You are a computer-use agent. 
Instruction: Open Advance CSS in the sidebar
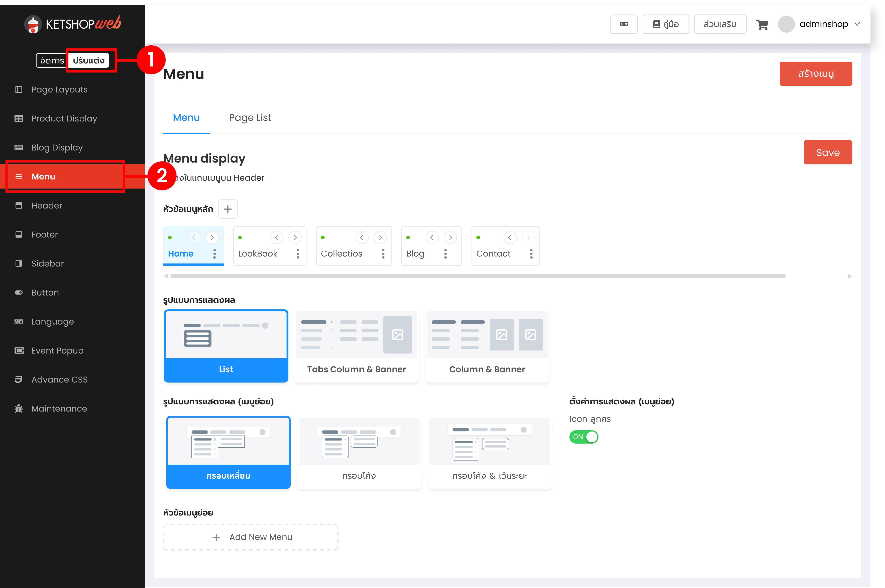point(59,380)
